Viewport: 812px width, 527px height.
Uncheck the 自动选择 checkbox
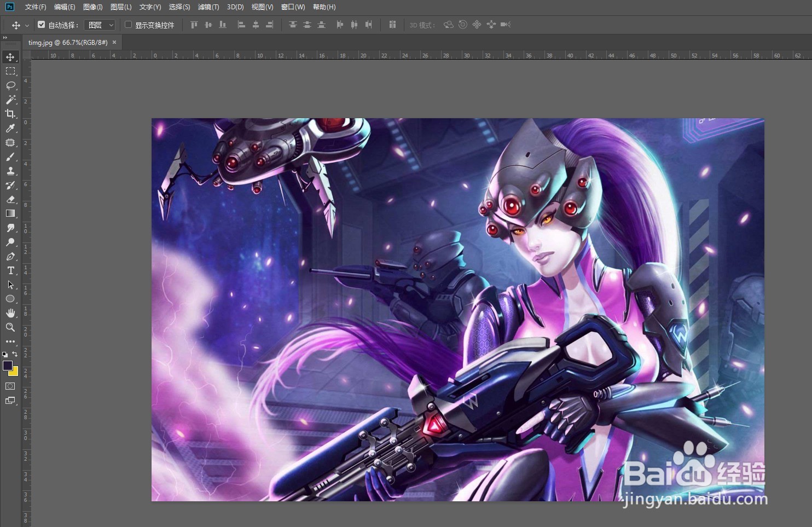click(x=41, y=25)
